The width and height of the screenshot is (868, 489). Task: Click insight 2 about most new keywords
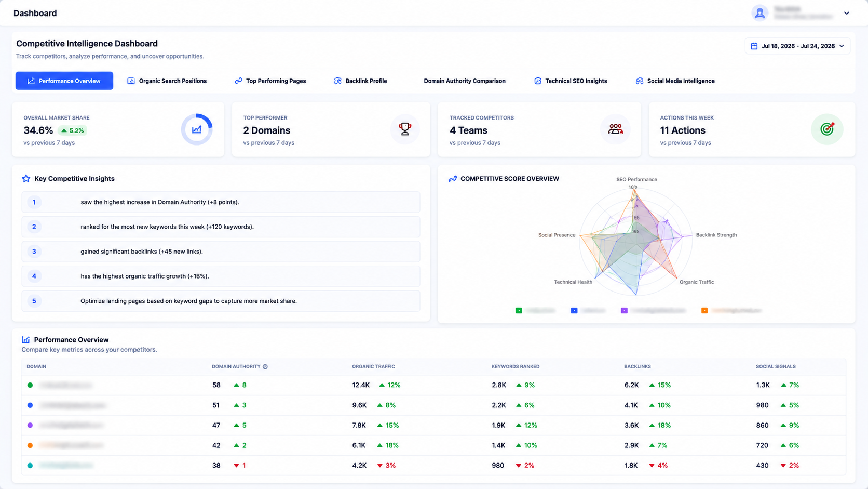(x=221, y=227)
